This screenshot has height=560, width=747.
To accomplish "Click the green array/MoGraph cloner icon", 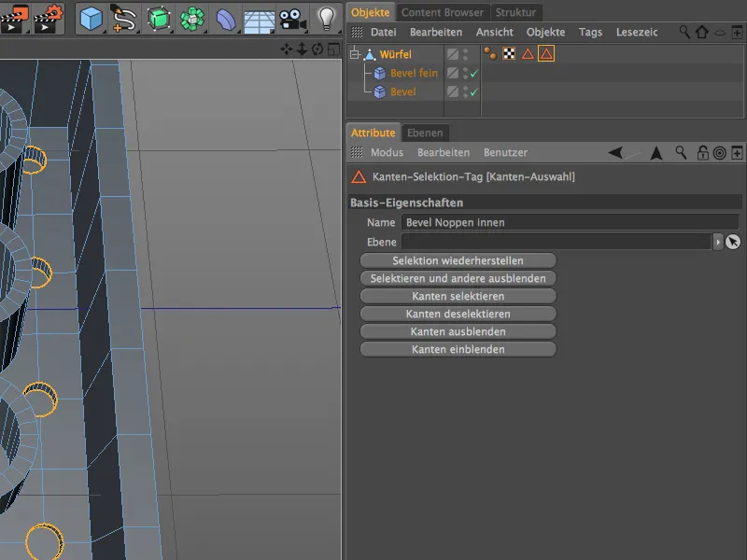I will (192, 19).
